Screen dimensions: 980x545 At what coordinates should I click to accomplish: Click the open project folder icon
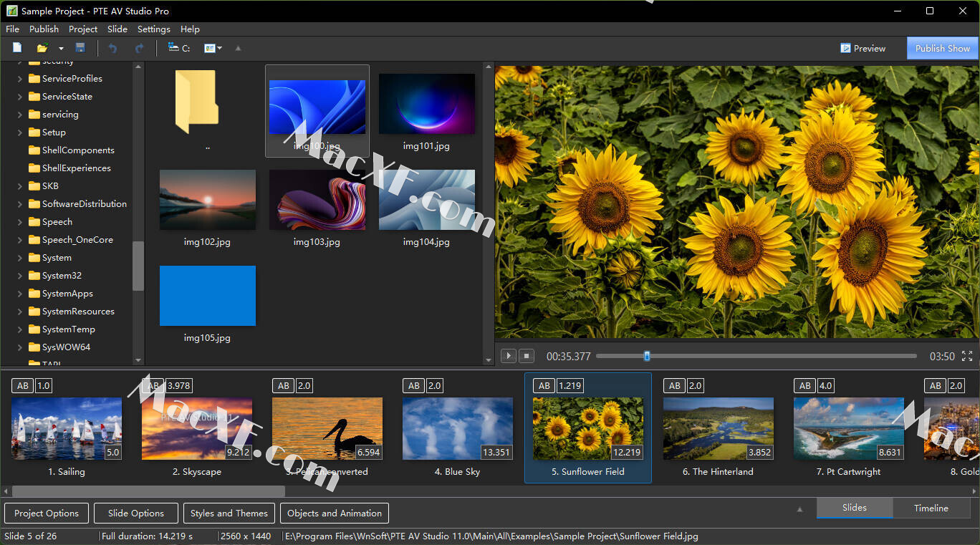click(x=42, y=48)
